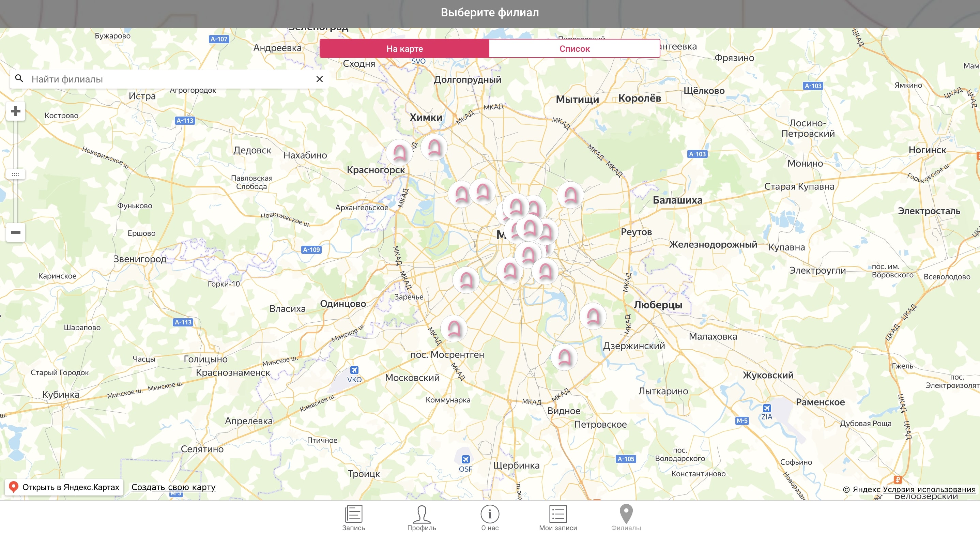Clear the branch search with X
Viewport: 980px width, 535px height.
tap(319, 79)
